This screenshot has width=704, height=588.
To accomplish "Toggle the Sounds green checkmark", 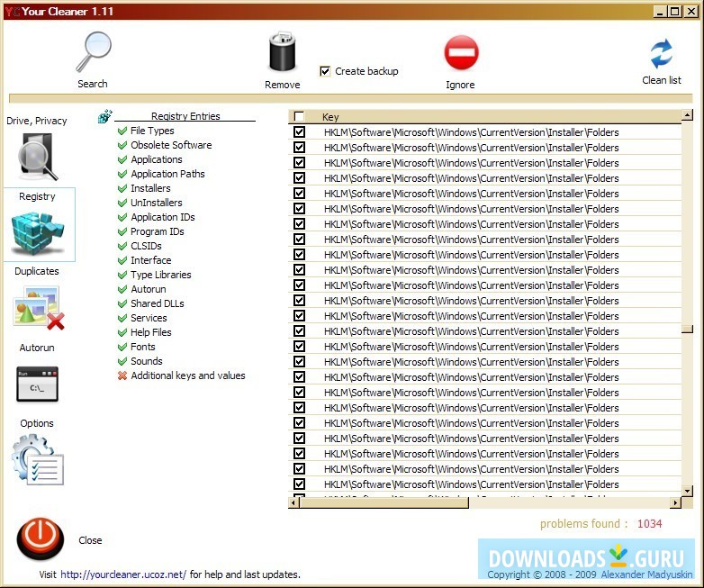I will pyautogui.click(x=122, y=361).
